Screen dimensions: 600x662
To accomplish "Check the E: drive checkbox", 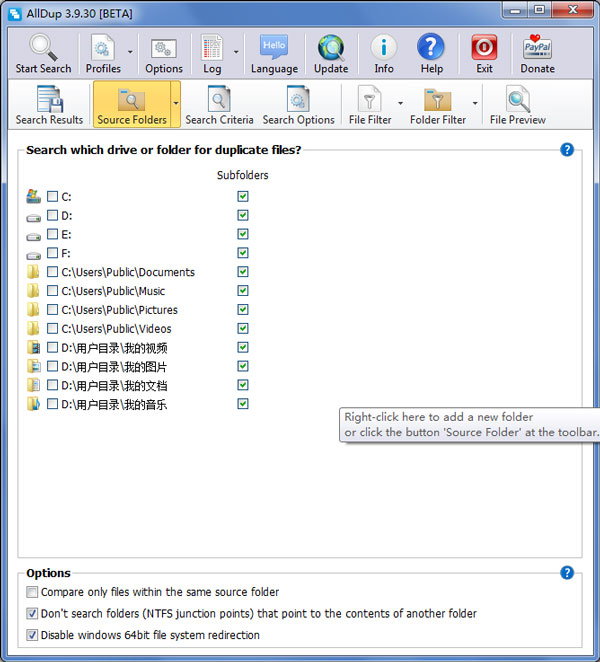I will (52, 234).
